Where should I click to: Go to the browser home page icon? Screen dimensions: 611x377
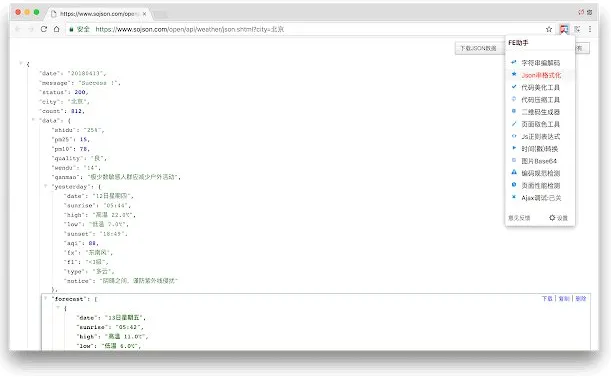57,29
